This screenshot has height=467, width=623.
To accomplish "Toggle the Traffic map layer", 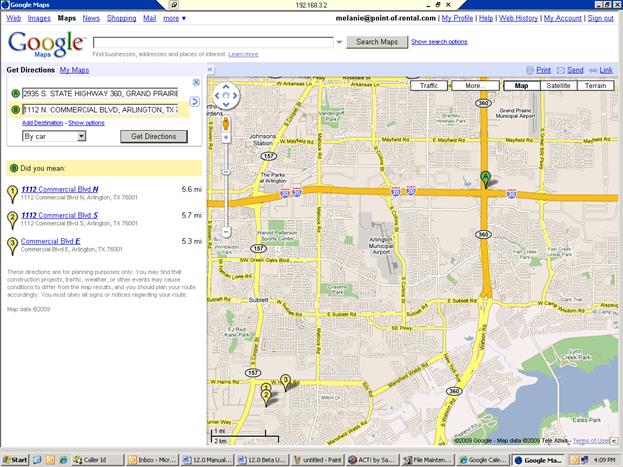I will (x=429, y=85).
